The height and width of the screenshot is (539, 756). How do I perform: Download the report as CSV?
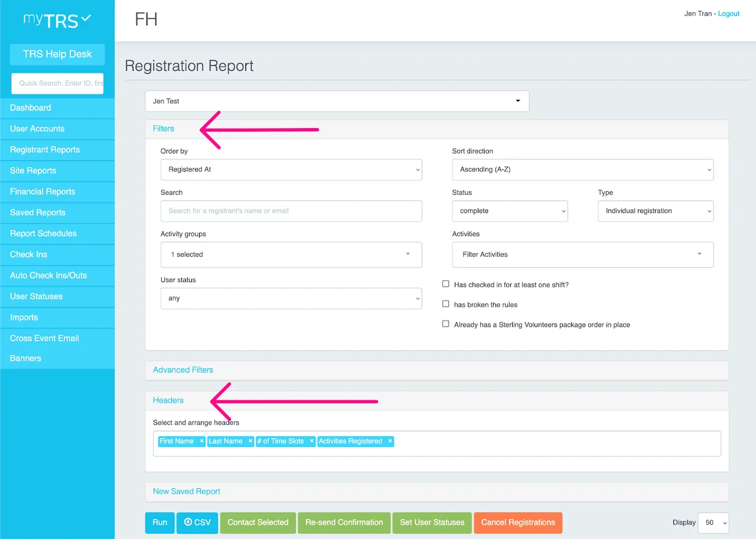197,522
